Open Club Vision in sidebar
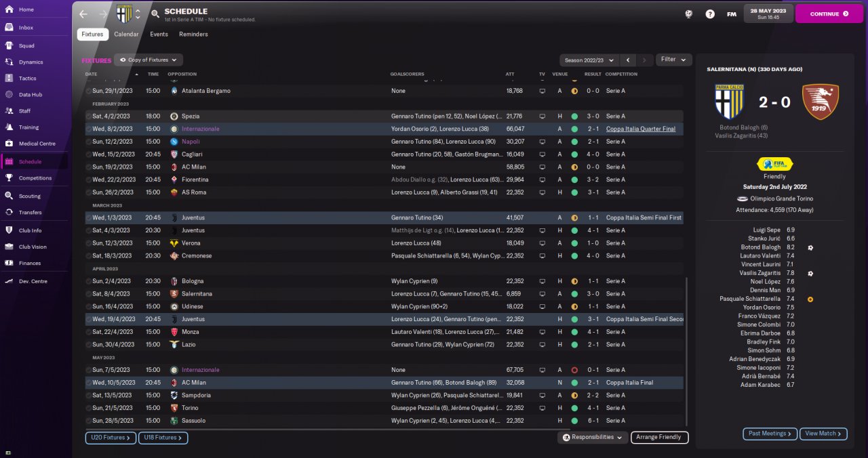This screenshot has height=458, width=868. tap(33, 247)
